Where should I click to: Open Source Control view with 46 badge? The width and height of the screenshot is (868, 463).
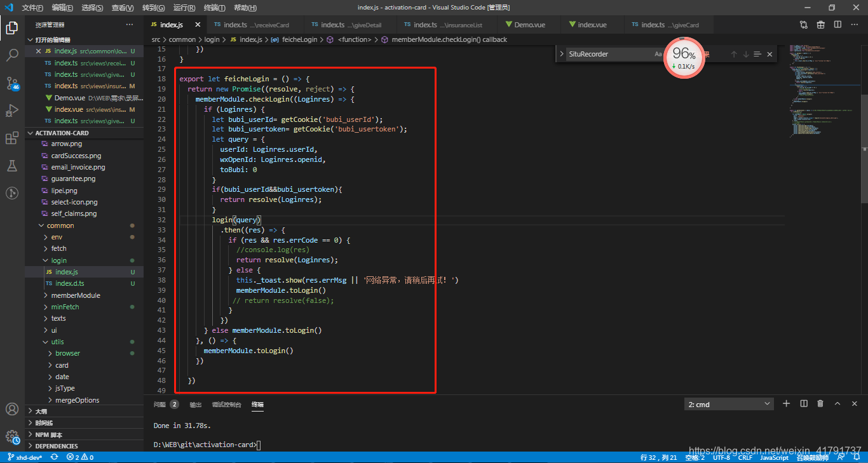click(x=12, y=83)
